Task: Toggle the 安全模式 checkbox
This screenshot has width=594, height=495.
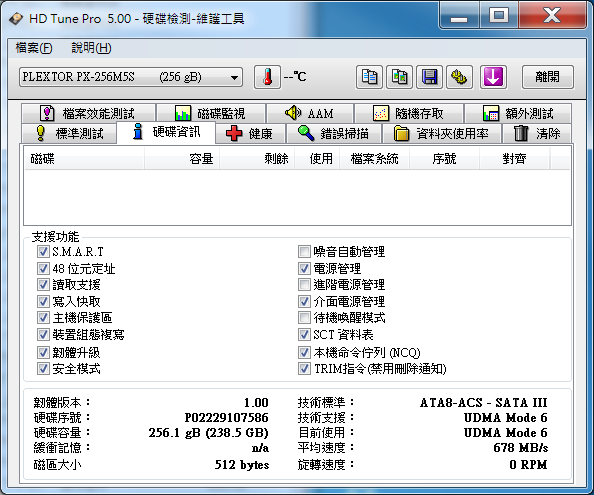Action: pos(43,369)
